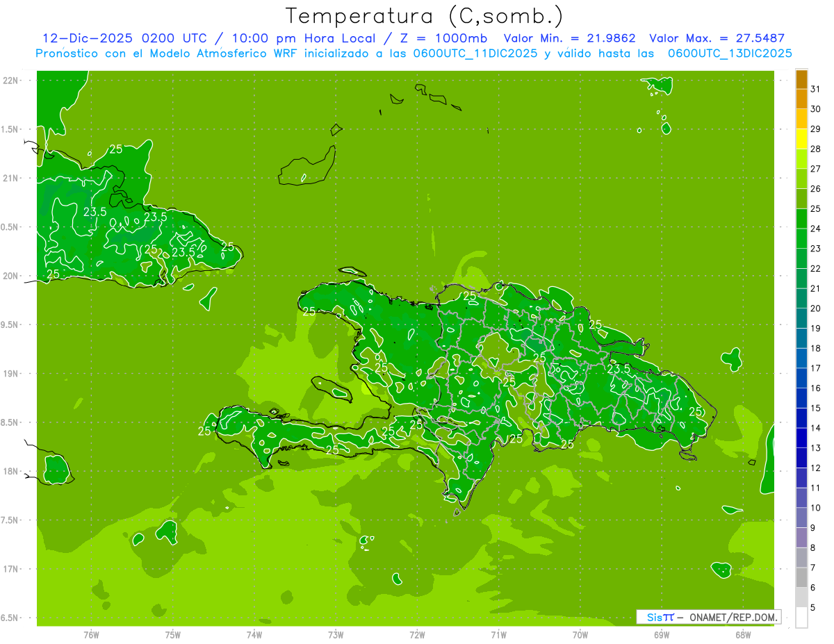Click the colorbar swatch between 24 and 25
The height and width of the screenshot is (644, 834).
click(801, 218)
